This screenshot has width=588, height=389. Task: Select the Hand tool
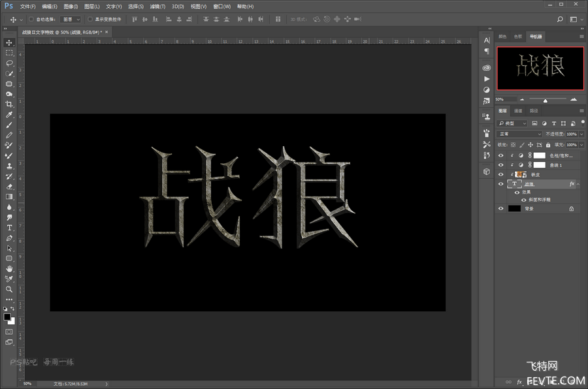coord(9,269)
